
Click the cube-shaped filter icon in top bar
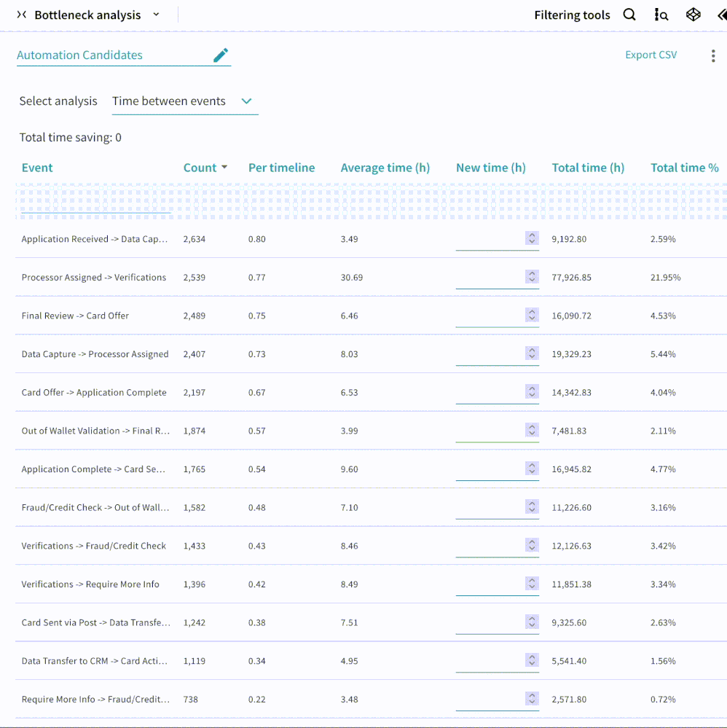[693, 15]
